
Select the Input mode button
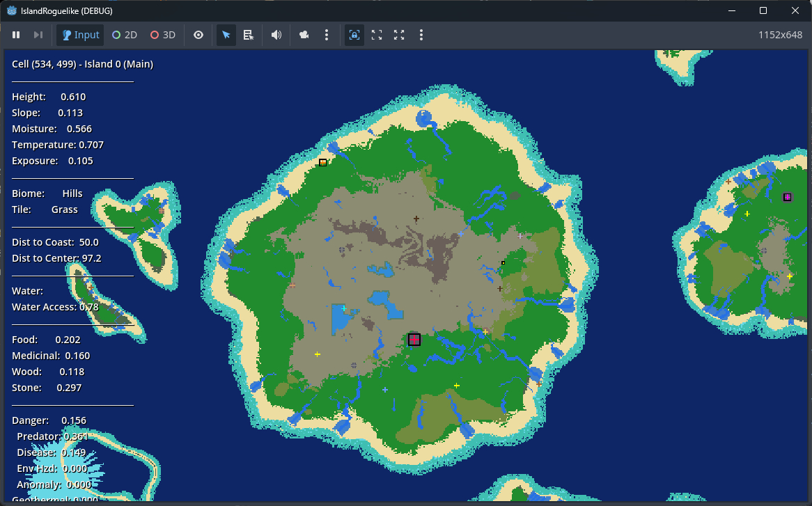point(80,35)
